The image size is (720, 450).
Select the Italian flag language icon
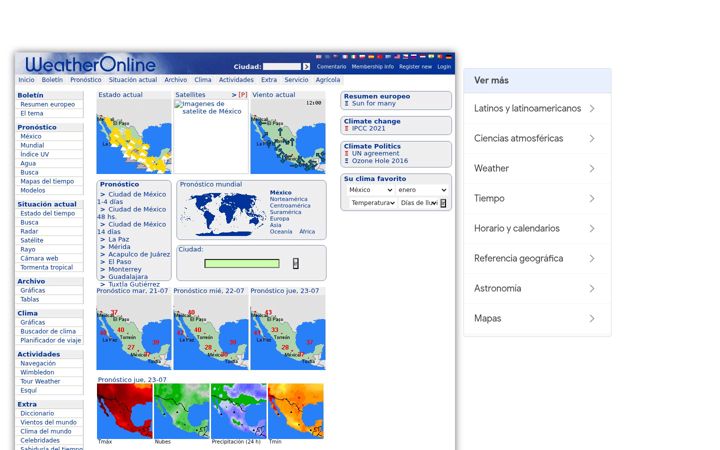tap(353, 56)
